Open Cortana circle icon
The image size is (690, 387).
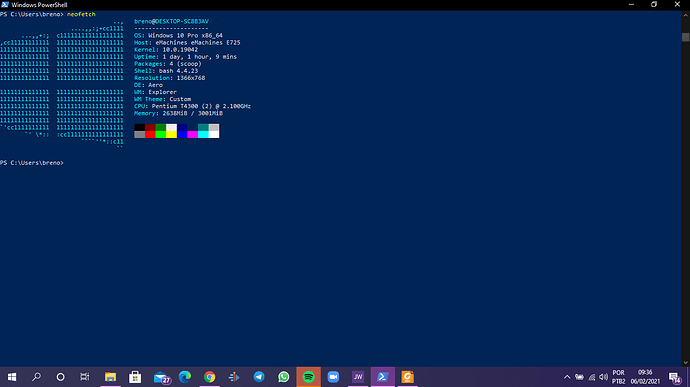61,377
